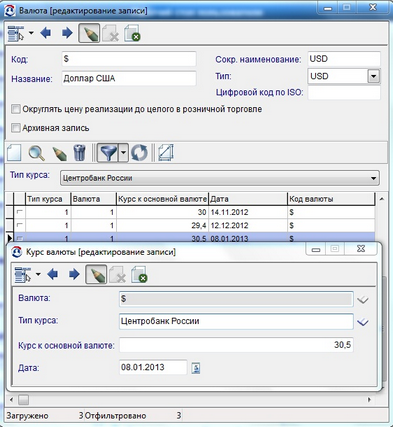Select the date cell 12.12.2012
The height and width of the screenshot is (427, 393).
[248, 226]
